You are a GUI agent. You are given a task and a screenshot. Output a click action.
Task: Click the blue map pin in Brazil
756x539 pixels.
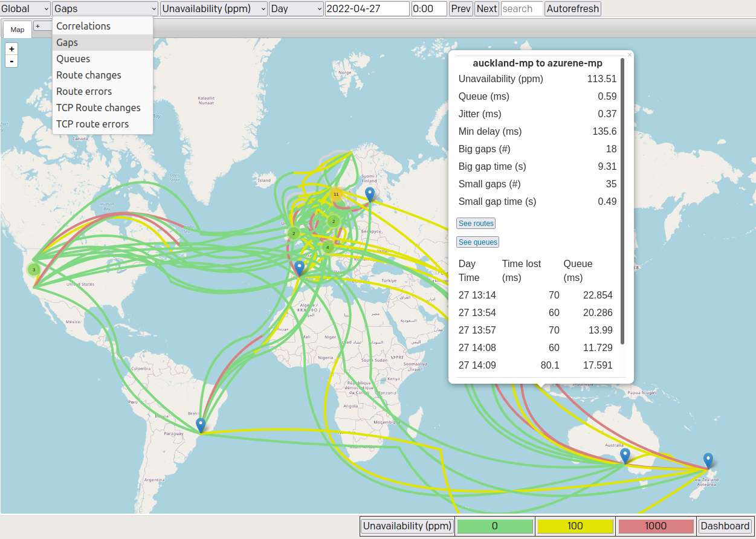(x=201, y=425)
